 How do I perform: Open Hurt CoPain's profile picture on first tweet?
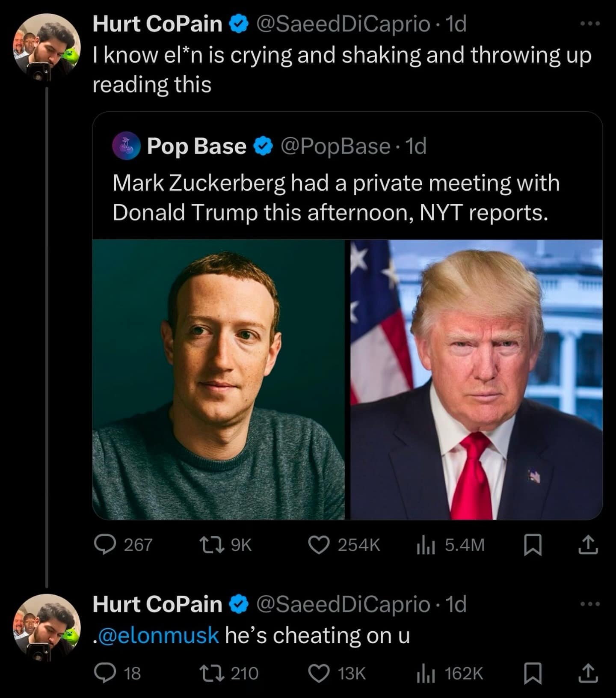[47, 47]
